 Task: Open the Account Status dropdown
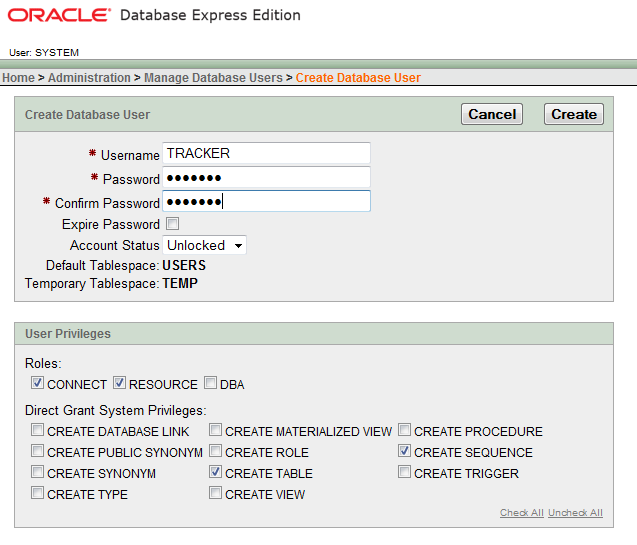click(x=205, y=245)
